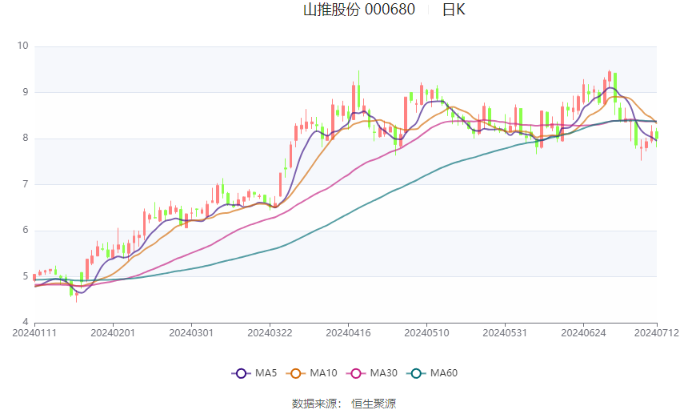
Task: Select the 日K label beside the title
Action: (x=453, y=10)
